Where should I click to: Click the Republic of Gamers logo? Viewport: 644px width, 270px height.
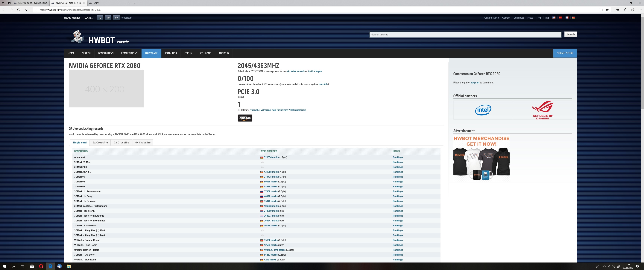pyautogui.click(x=543, y=110)
